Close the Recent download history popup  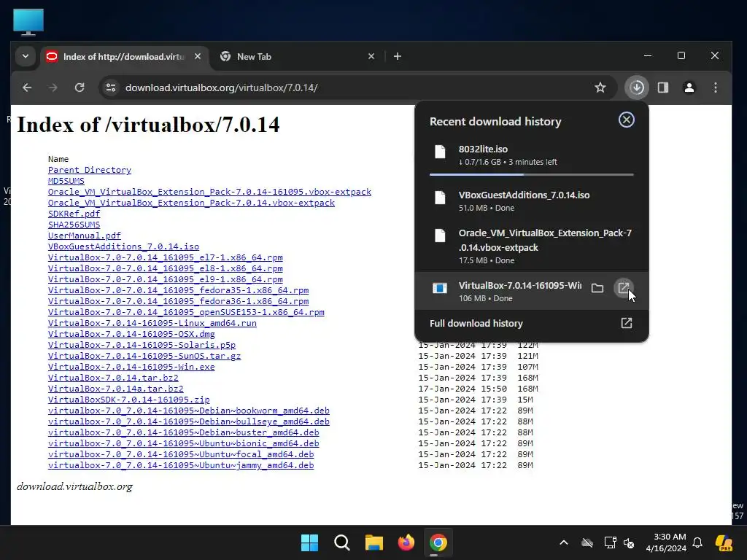click(627, 120)
